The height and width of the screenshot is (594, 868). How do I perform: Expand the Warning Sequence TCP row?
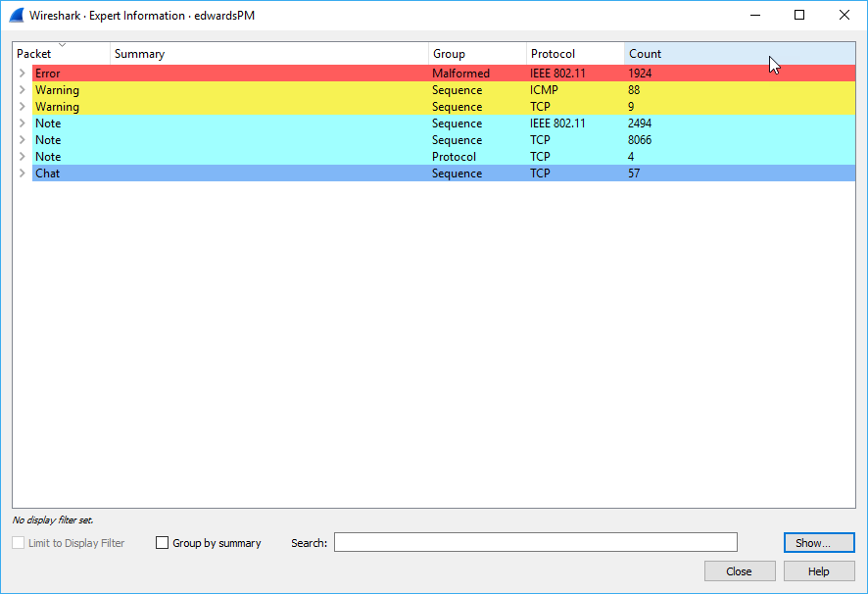click(22, 107)
